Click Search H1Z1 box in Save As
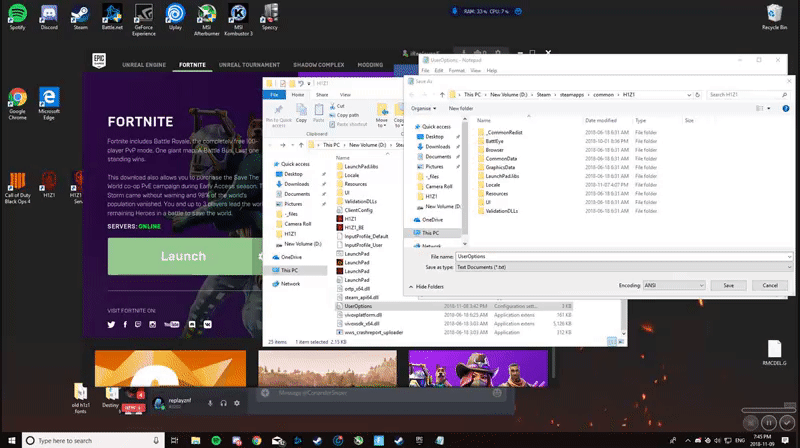This screenshot has width=800, height=448. tap(747, 94)
